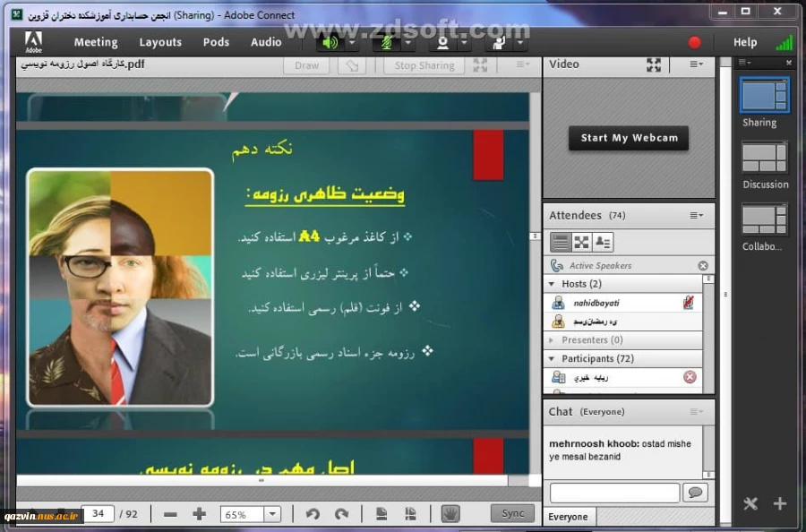Select the second host with yellow icon
806x532 pixels.
coord(623,322)
